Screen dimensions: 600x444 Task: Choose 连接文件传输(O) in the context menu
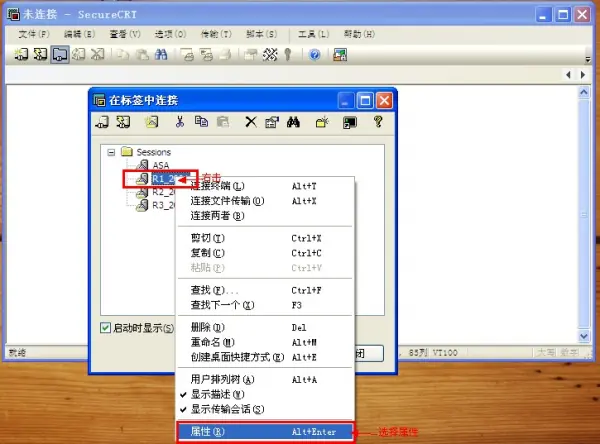(x=265, y=201)
